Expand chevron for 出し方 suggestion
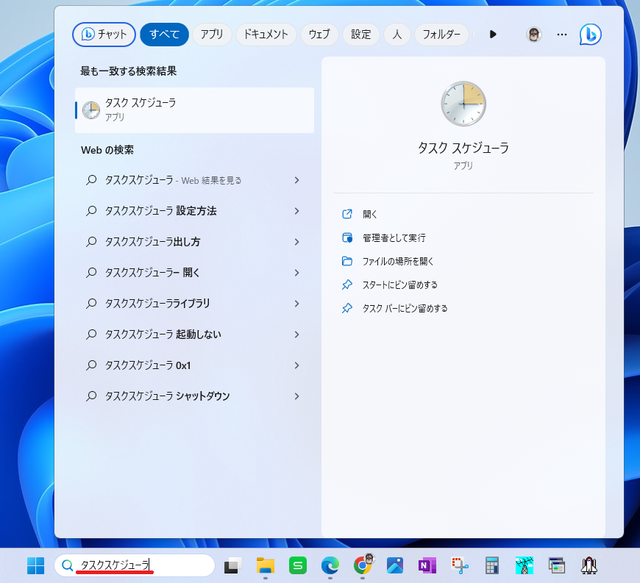Image resolution: width=640 pixels, height=583 pixels. (297, 242)
